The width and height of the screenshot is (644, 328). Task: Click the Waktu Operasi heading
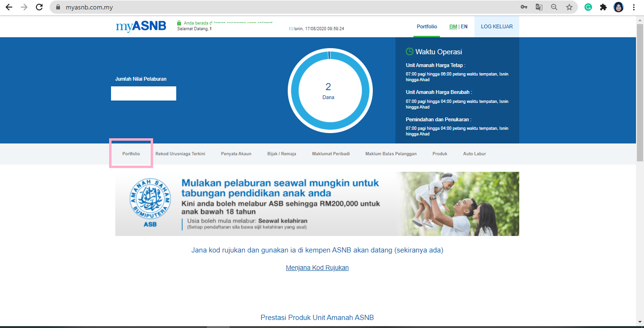point(438,52)
